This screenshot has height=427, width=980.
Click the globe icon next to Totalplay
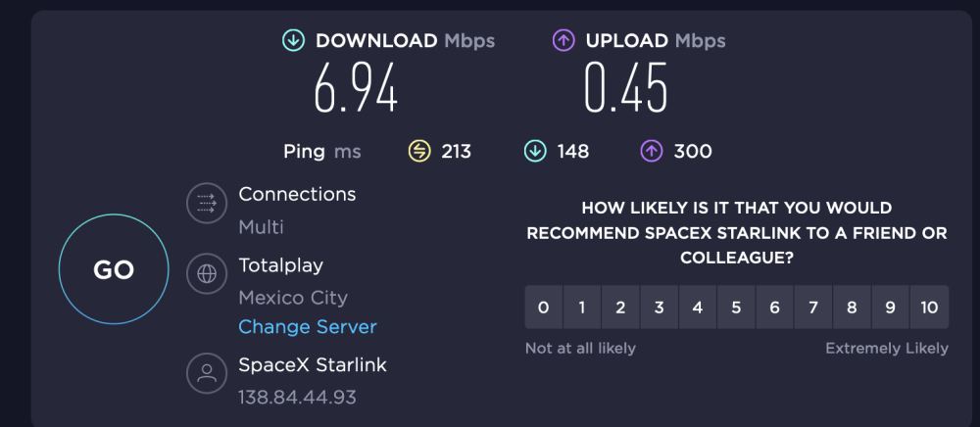[207, 274]
